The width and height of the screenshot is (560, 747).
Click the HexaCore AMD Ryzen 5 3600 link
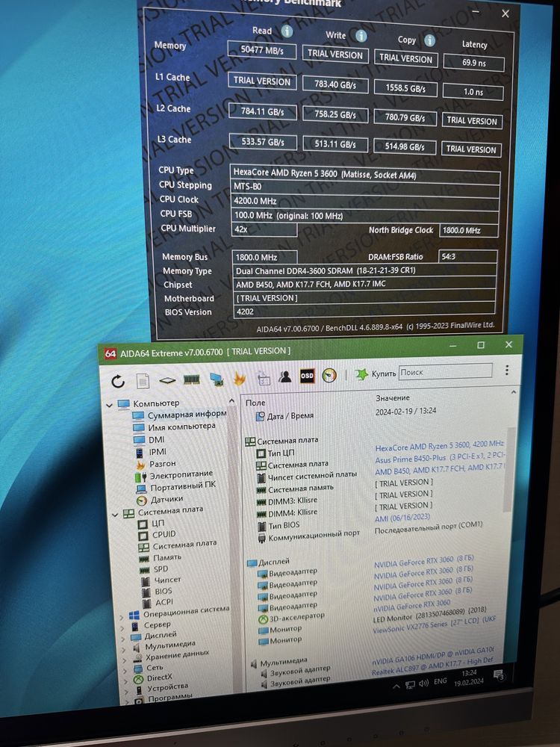pyautogui.click(x=439, y=446)
